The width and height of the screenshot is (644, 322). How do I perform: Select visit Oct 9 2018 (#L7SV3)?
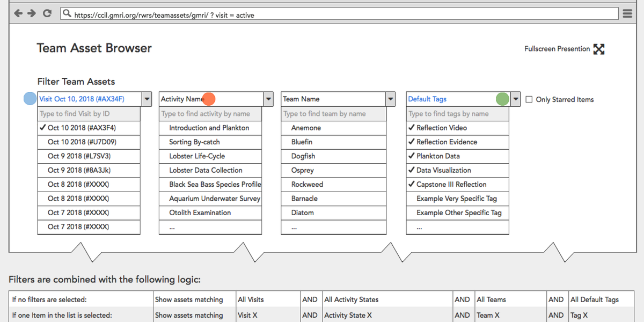[x=89, y=156]
